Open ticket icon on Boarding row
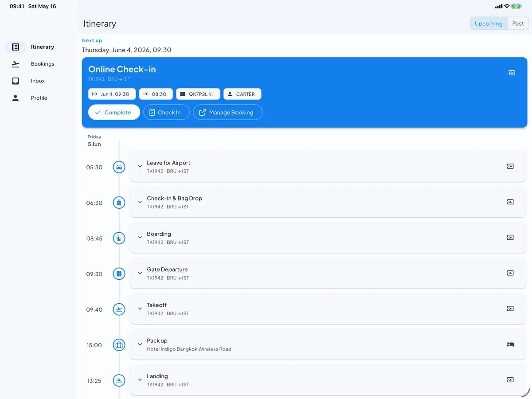Image resolution: width=532 pixels, height=399 pixels. [x=510, y=238]
